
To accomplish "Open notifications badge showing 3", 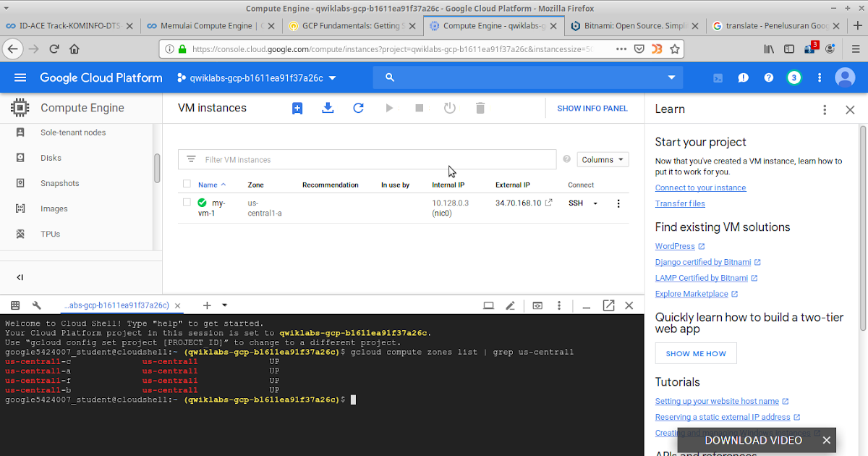I will pyautogui.click(x=793, y=77).
